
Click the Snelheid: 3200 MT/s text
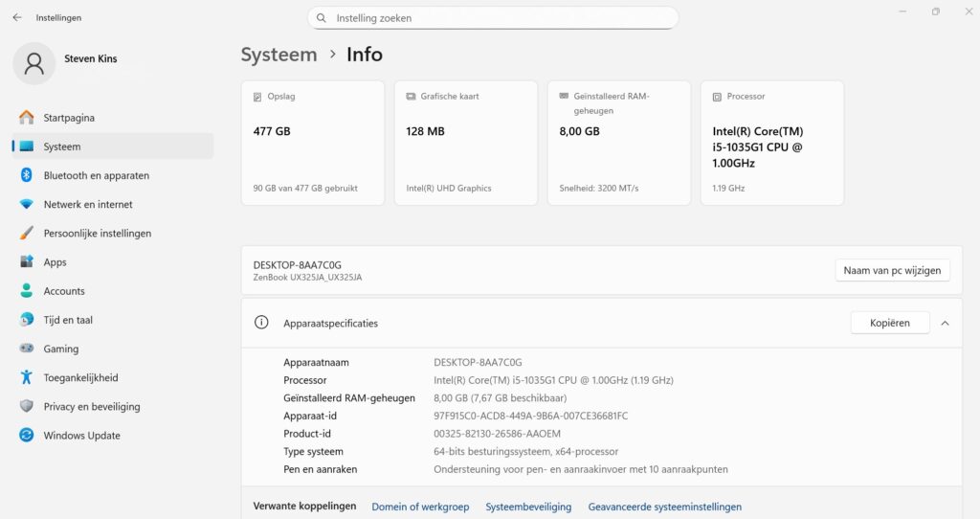pyautogui.click(x=599, y=189)
